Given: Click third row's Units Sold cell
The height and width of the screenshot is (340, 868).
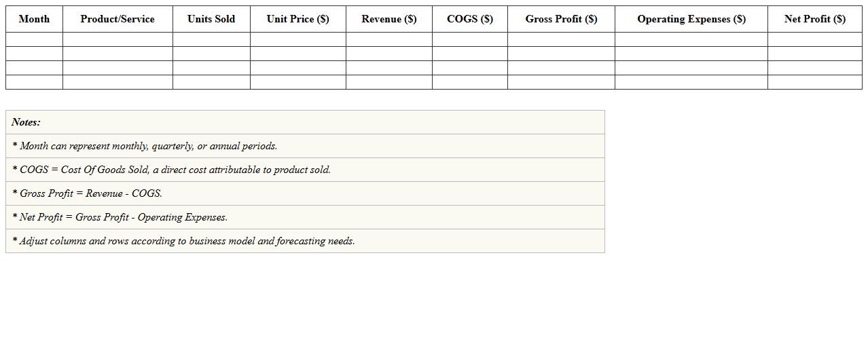Looking at the screenshot, I should 211,68.
